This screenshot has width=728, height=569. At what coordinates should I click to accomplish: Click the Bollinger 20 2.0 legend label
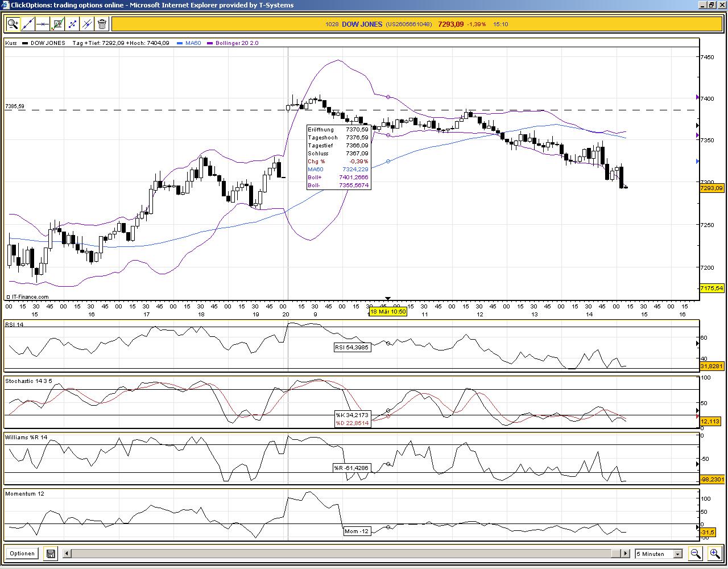click(x=237, y=43)
